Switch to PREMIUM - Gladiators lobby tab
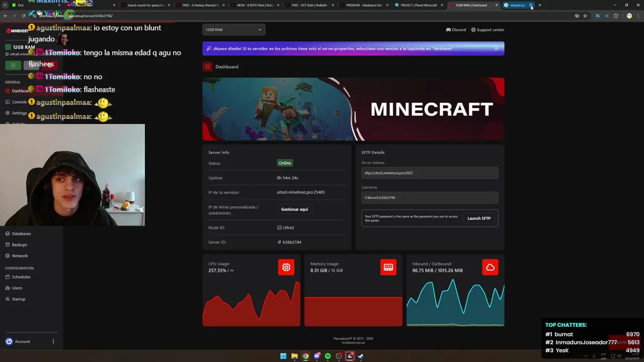The height and width of the screenshot is (362, 644). (364, 5)
